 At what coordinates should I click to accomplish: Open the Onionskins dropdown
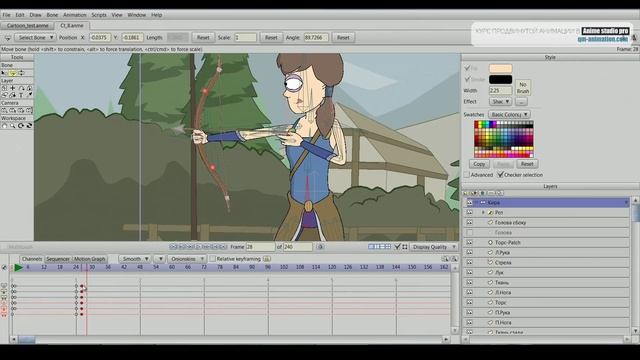tap(187, 259)
